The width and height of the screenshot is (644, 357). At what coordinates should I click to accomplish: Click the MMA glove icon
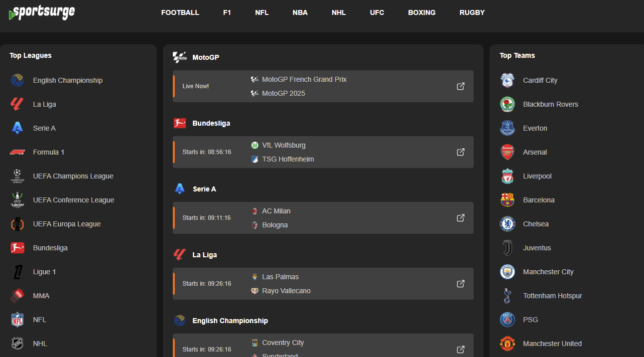coord(17,296)
